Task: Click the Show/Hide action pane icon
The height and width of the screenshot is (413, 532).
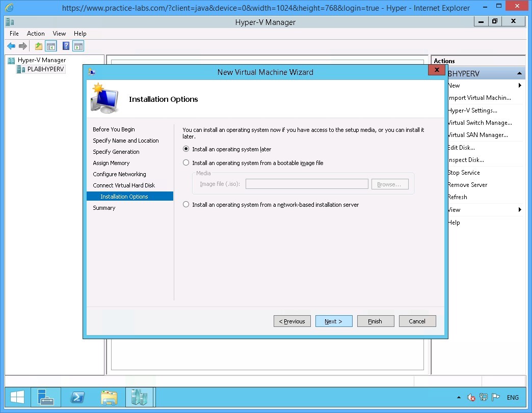Action: [78, 46]
